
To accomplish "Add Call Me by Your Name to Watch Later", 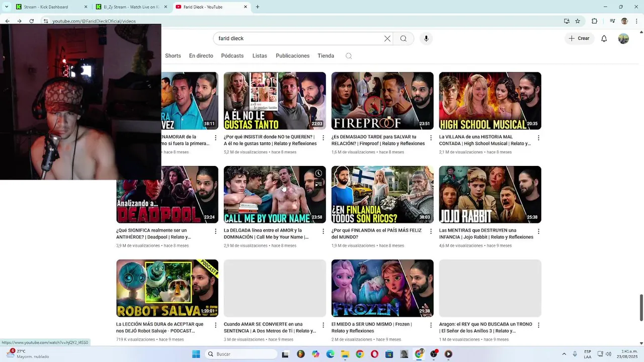I will point(318,173).
